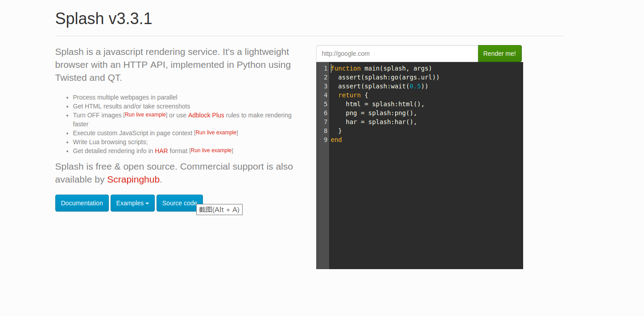Click 'Get HTML results and/or take screenshots' bullet
The width and height of the screenshot is (644, 316).
[132, 106]
